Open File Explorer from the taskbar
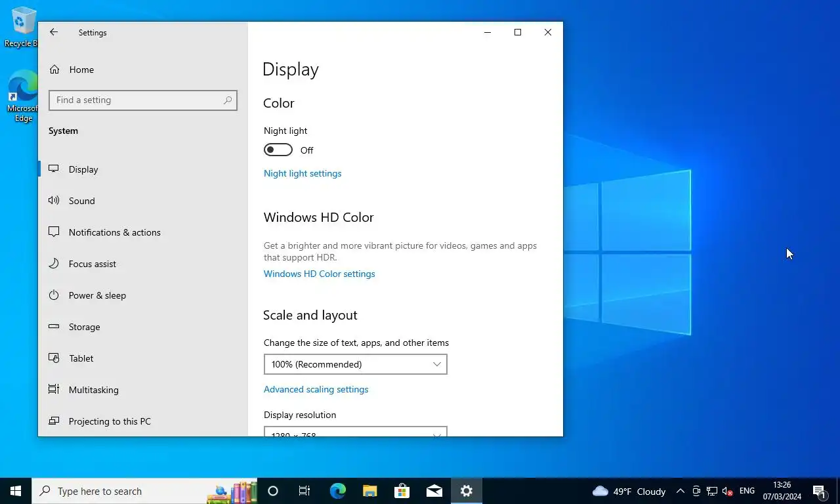Image resolution: width=840 pixels, height=504 pixels. click(x=369, y=491)
